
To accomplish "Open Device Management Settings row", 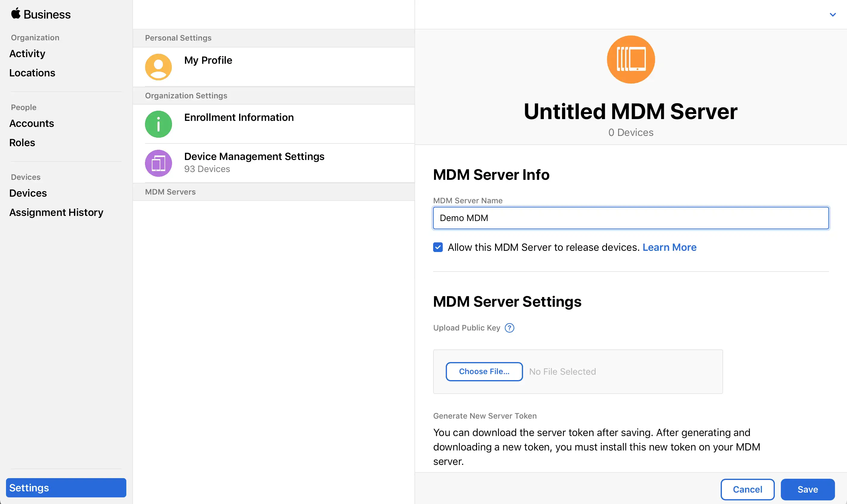I will click(x=273, y=163).
